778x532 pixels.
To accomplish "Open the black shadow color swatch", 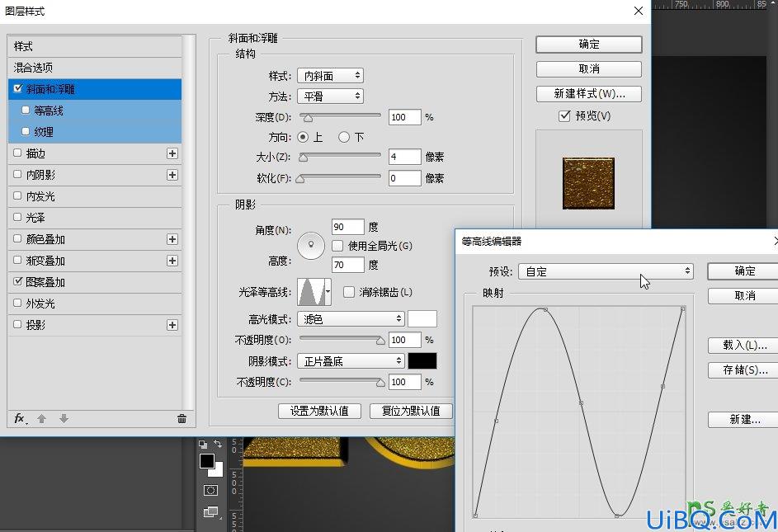I will coord(422,360).
